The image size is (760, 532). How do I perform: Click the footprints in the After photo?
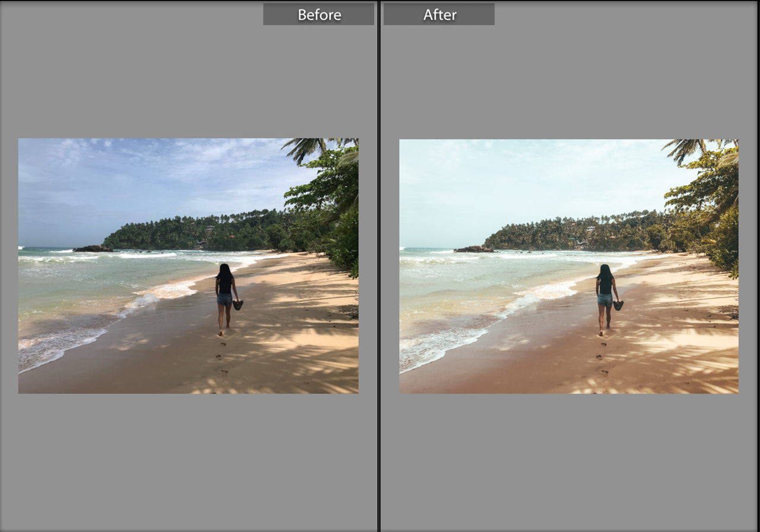click(601, 359)
